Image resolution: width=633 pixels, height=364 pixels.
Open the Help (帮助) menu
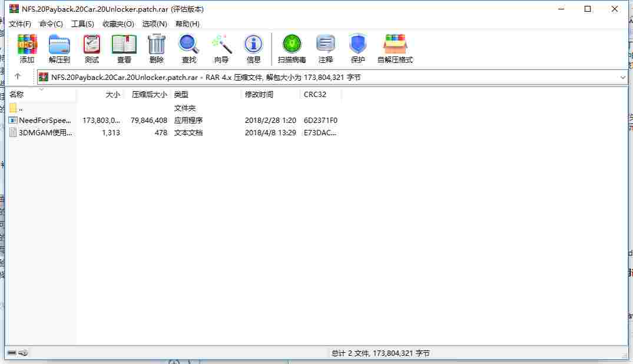coord(187,24)
